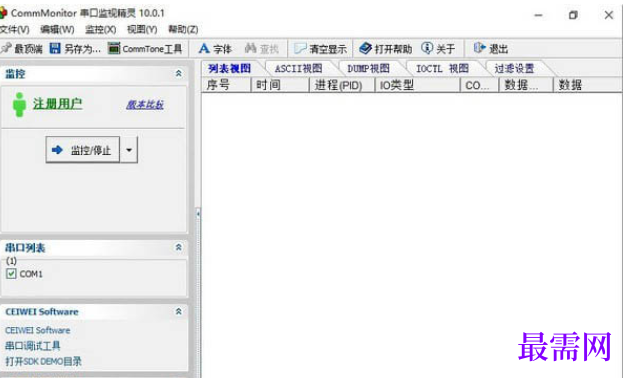Screen dimensions: 630x378
Task: Open the 打开SDK DEMO目录 link
Action: point(43,362)
